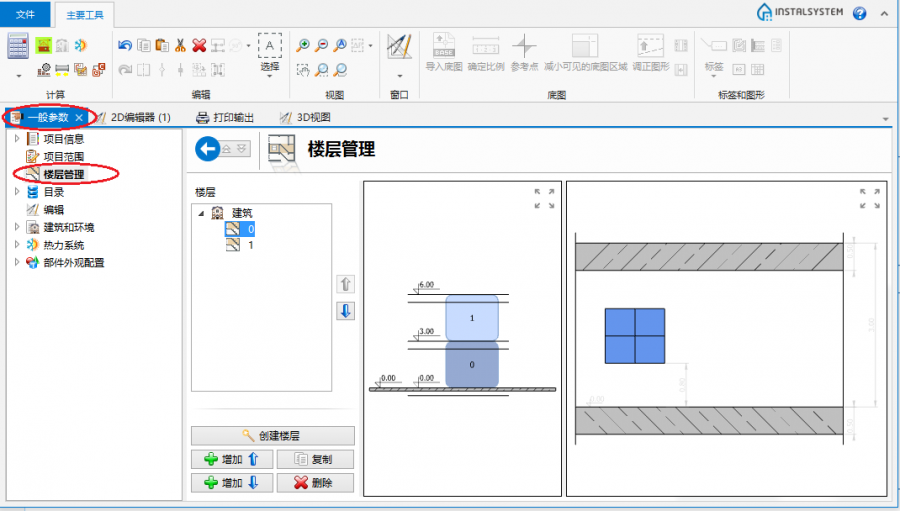This screenshot has height=511, width=900.
Task: Move floor down with blue down arrow
Action: click(x=345, y=311)
